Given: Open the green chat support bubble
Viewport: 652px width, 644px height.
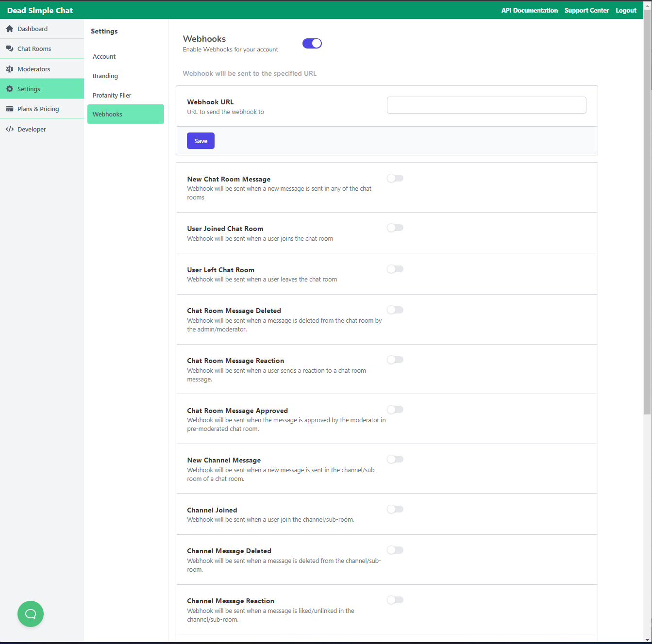Looking at the screenshot, I should pyautogui.click(x=31, y=614).
